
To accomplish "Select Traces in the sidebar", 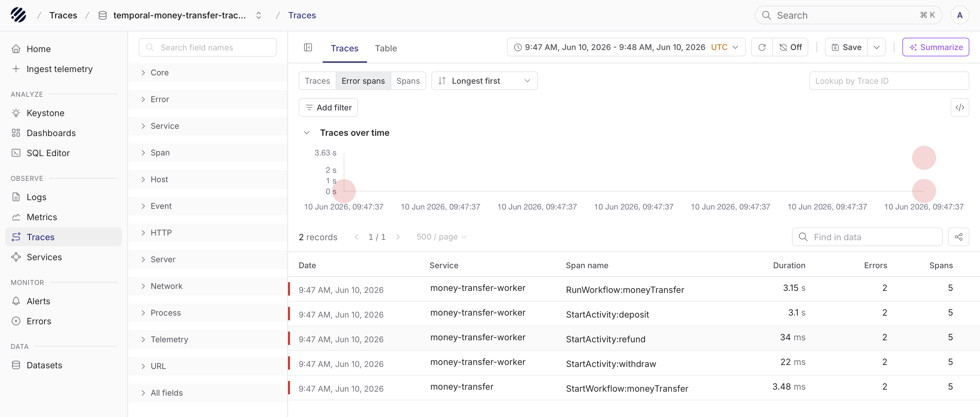I will click(x=64, y=237).
